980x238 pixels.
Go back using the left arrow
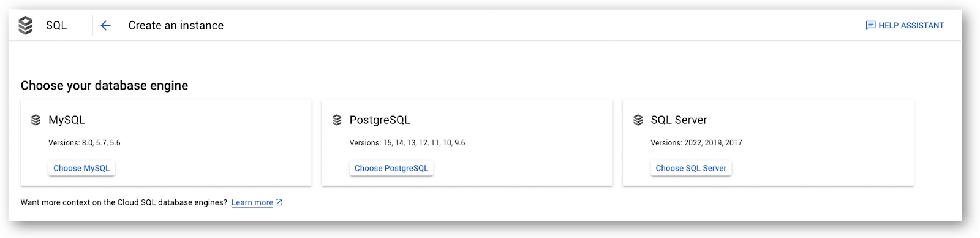click(105, 25)
